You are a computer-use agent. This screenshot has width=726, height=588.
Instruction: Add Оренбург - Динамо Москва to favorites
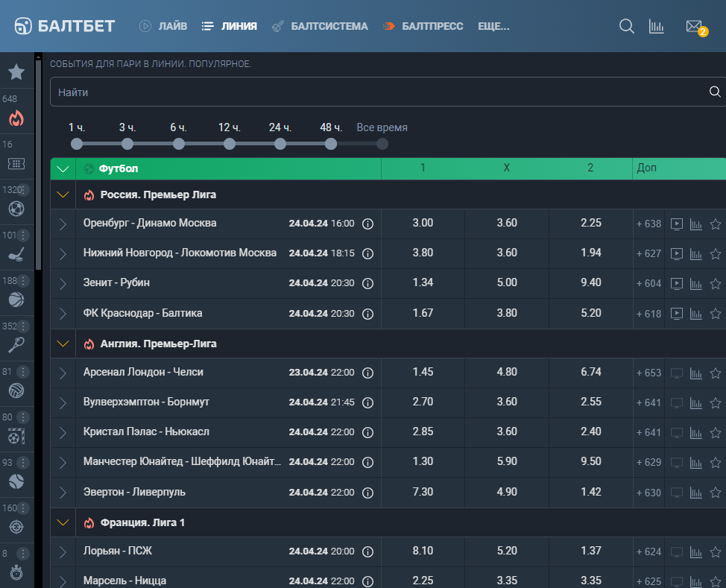pyautogui.click(x=716, y=224)
